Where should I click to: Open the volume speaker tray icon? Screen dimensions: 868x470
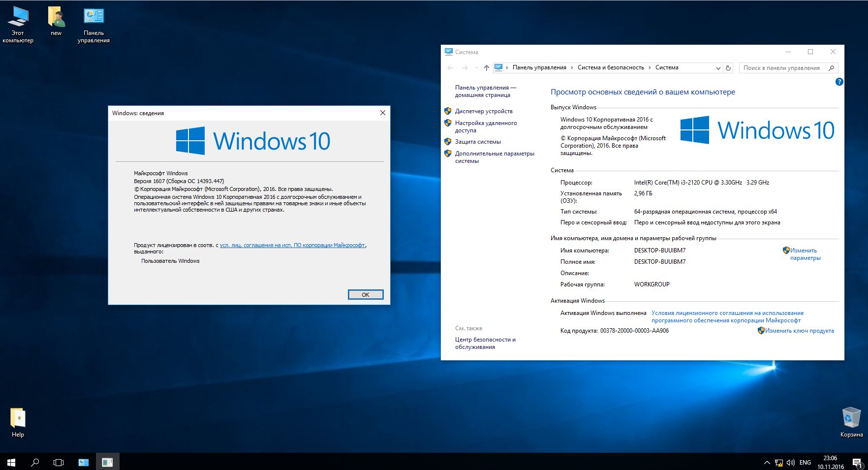click(x=791, y=463)
